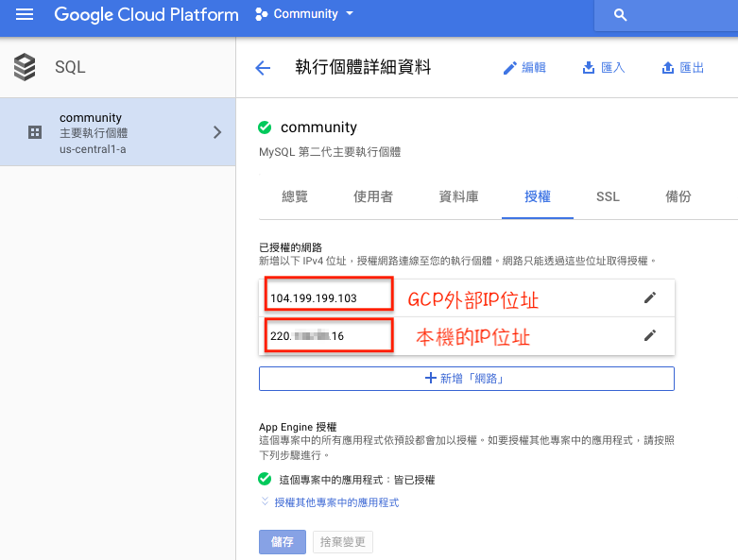
Task: Click 新增「網路」 add network button
Action: [467, 379]
